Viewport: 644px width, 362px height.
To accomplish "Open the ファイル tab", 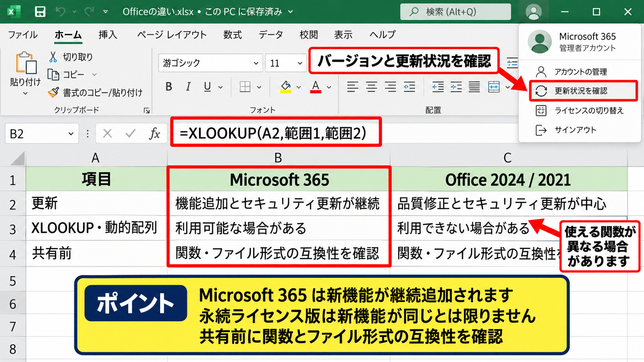I will (23, 35).
